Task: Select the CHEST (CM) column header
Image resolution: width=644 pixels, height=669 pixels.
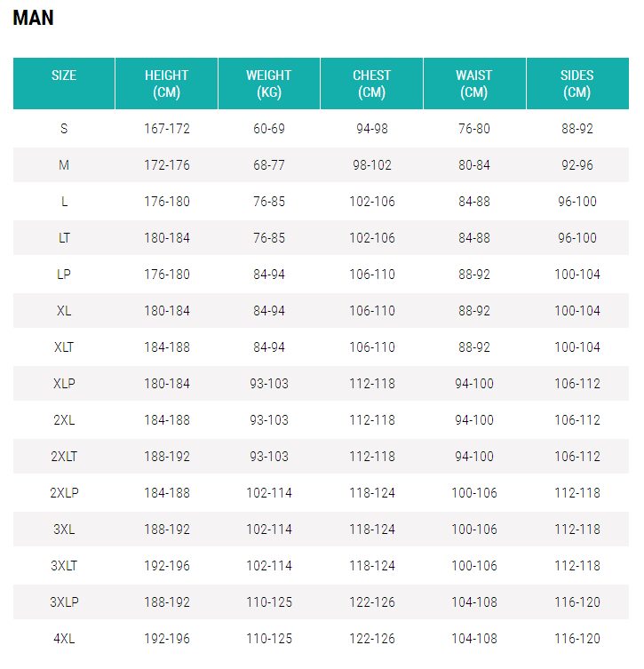Action: 371,84
